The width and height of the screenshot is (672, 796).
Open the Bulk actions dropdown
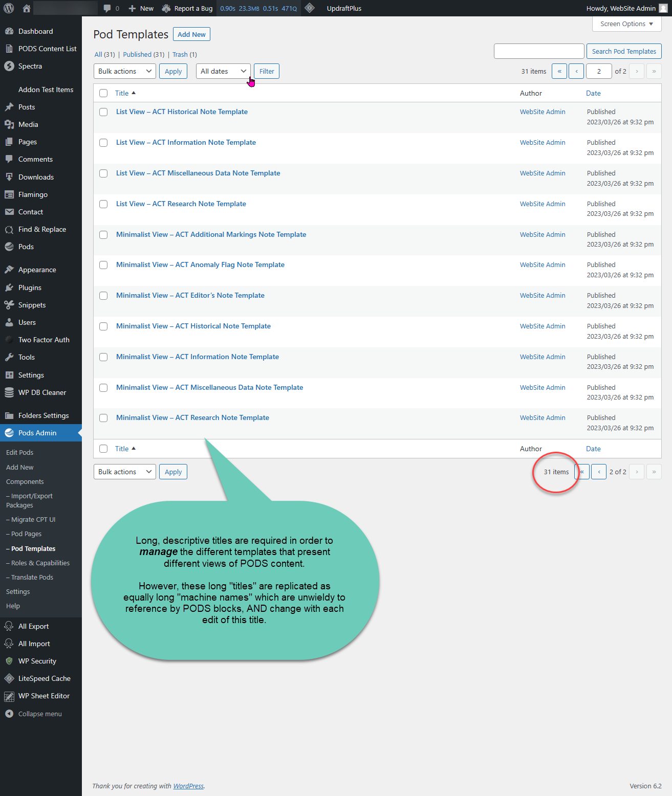pos(124,71)
